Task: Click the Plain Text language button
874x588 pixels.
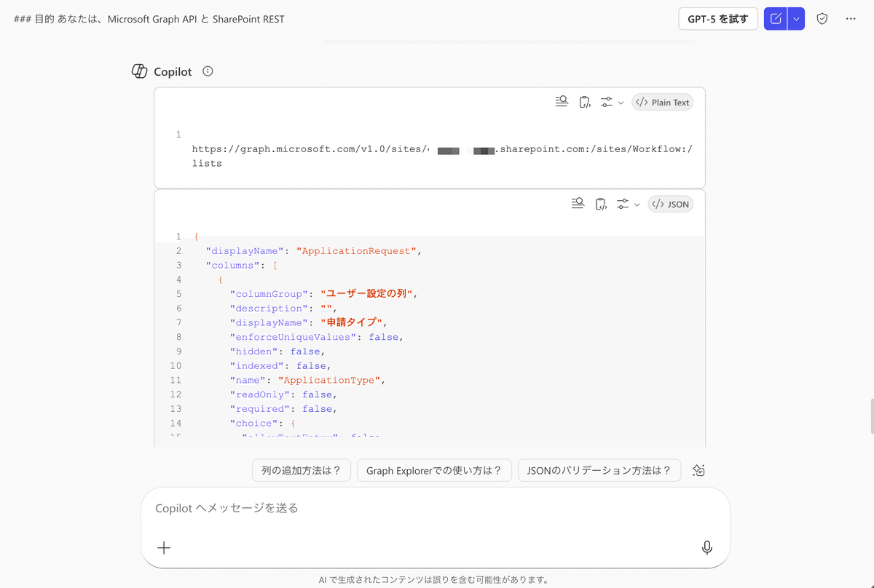Action: pos(662,102)
